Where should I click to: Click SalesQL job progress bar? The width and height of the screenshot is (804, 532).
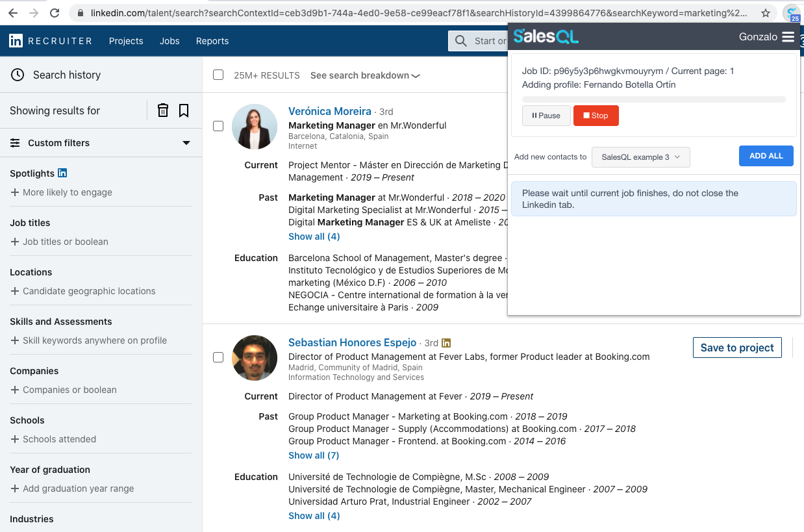pos(654,99)
